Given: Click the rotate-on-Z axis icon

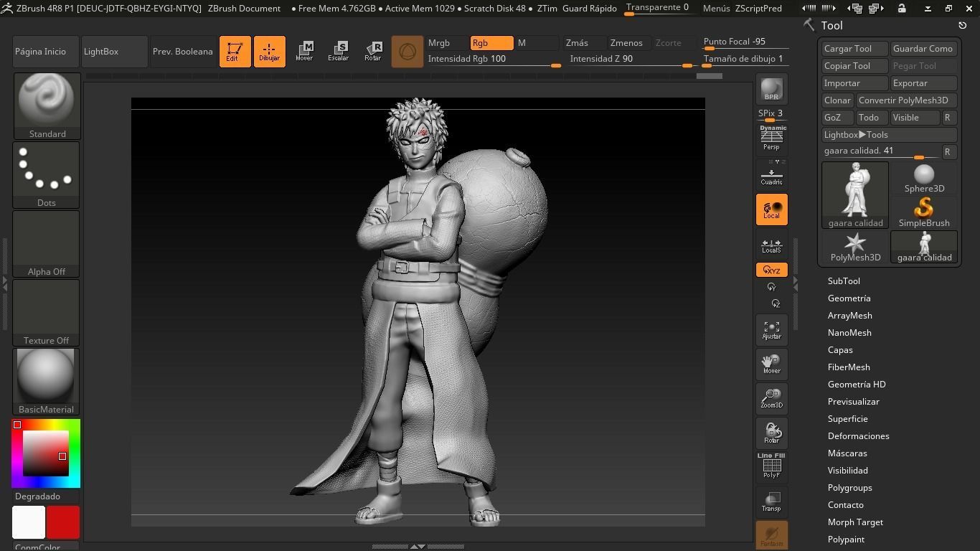Looking at the screenshot, I should tap(776, 303).
